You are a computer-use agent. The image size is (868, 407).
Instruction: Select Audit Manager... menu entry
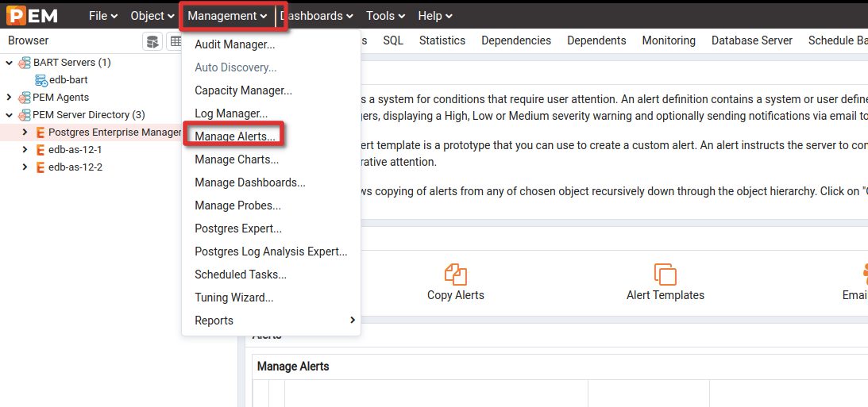[272, 44]
